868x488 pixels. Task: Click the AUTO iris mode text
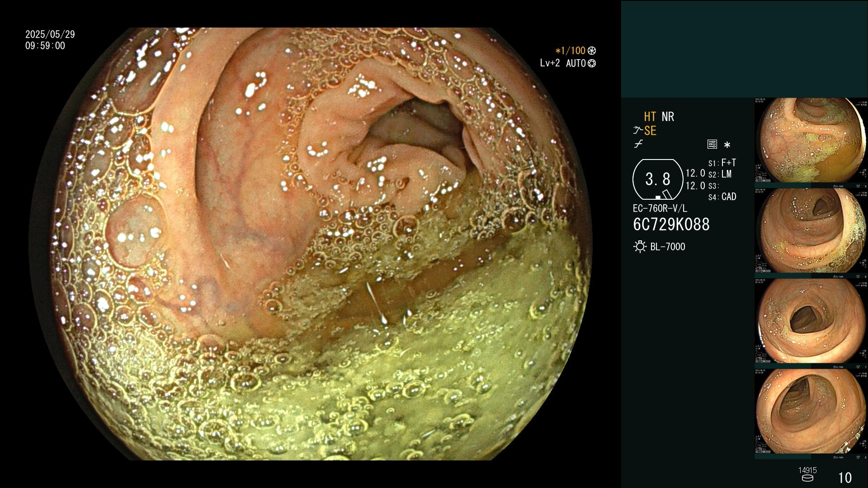pyautogui.click(x=576, y=64)
